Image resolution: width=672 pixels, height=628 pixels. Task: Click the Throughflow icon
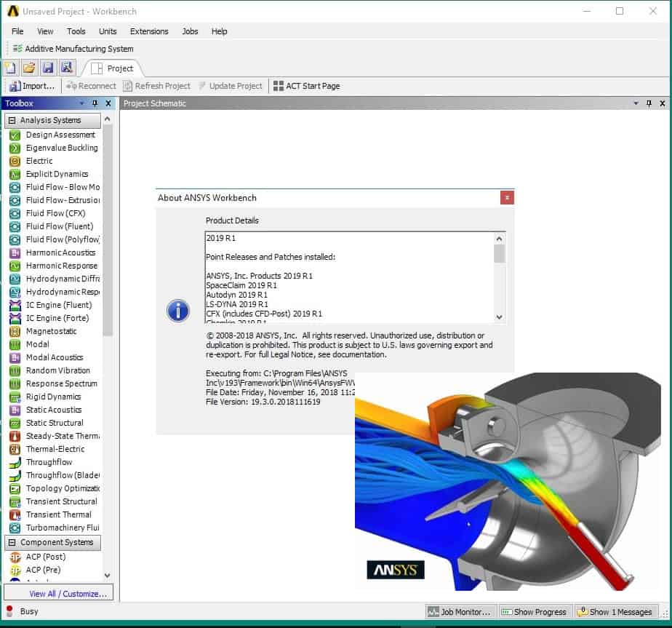coord(15,462)
